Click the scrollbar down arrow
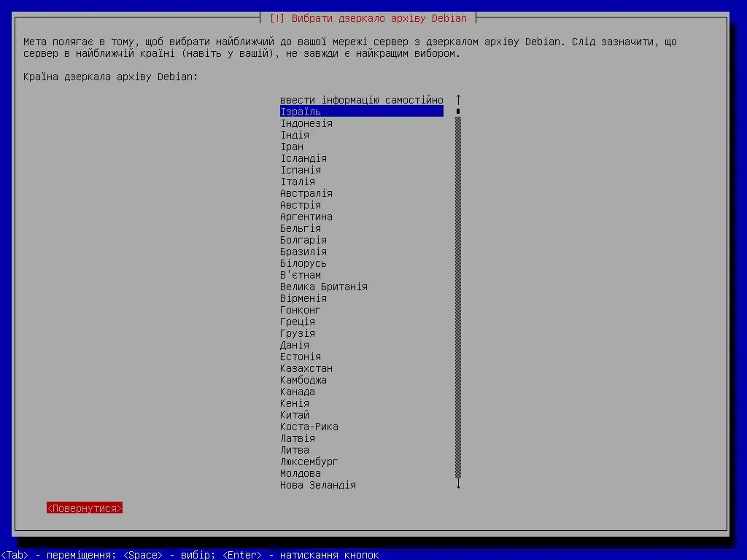This screenshot has height=560, width=747. point(458,485)
